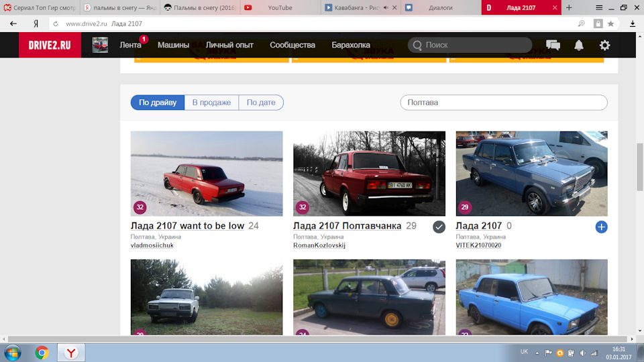The image size is (644, 362).
Task: Open Yandex Browser in the taskbar
Action: (71, 353)
